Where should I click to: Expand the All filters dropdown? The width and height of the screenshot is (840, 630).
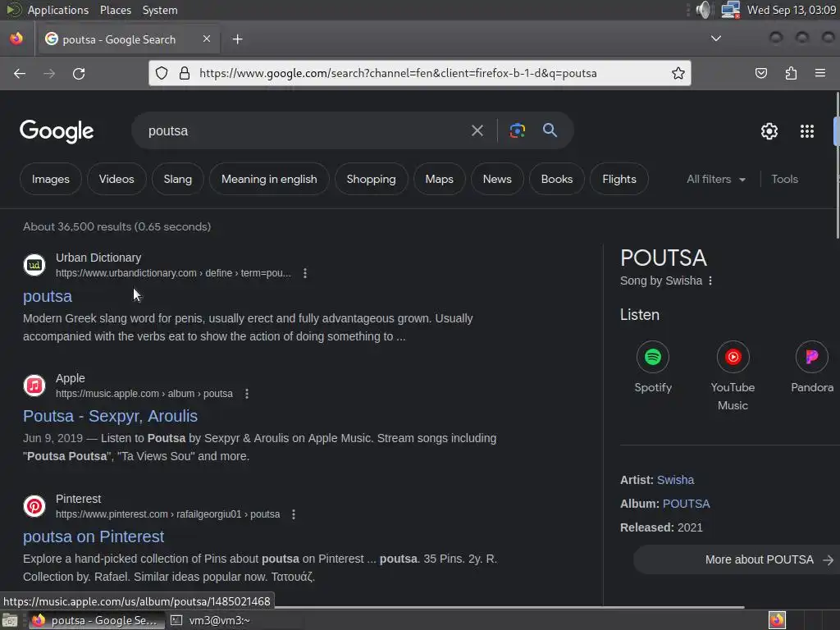[x=715, y=179]
